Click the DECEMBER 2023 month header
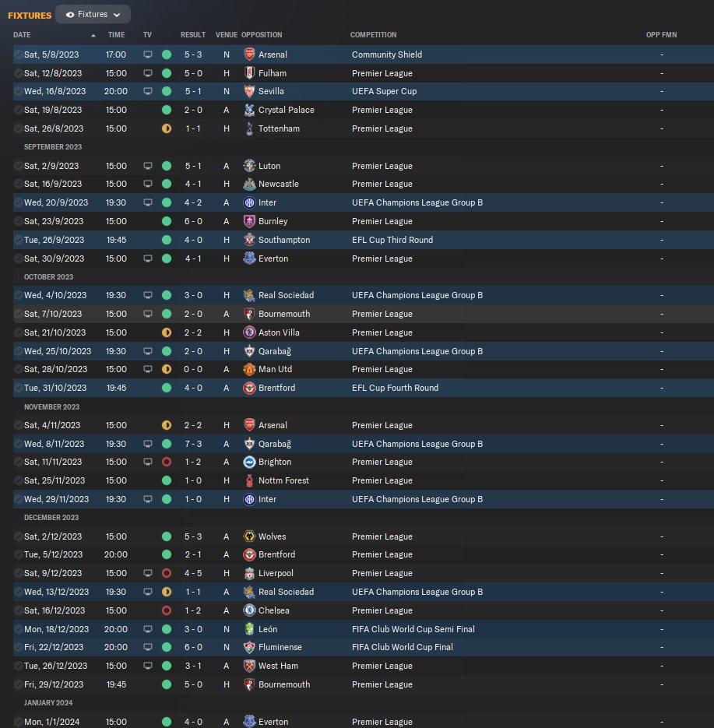Image resolution: width=714 pixels, height=728 pixels. point(51,517)
